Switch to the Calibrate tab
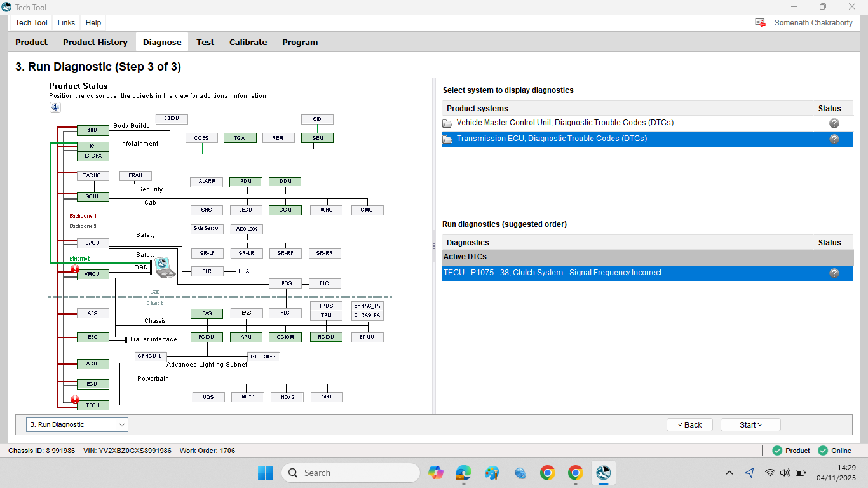The image size is (868, 488). tap(248, 42)
